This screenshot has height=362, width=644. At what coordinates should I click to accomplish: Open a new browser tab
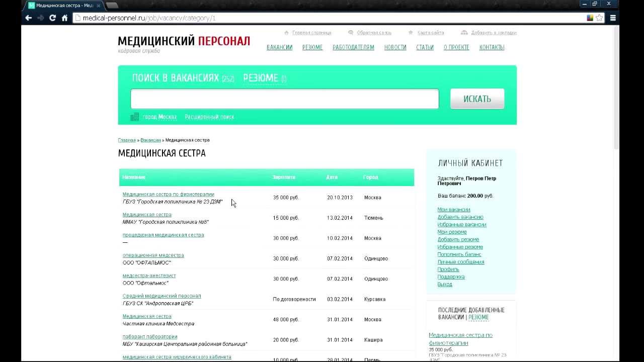112,5
